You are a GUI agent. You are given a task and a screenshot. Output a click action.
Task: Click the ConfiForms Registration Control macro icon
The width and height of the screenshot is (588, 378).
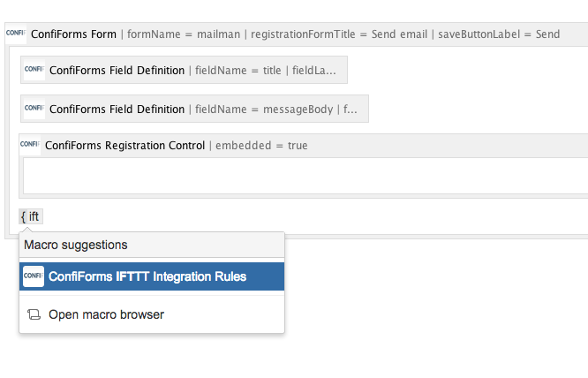tap(29, 145)
